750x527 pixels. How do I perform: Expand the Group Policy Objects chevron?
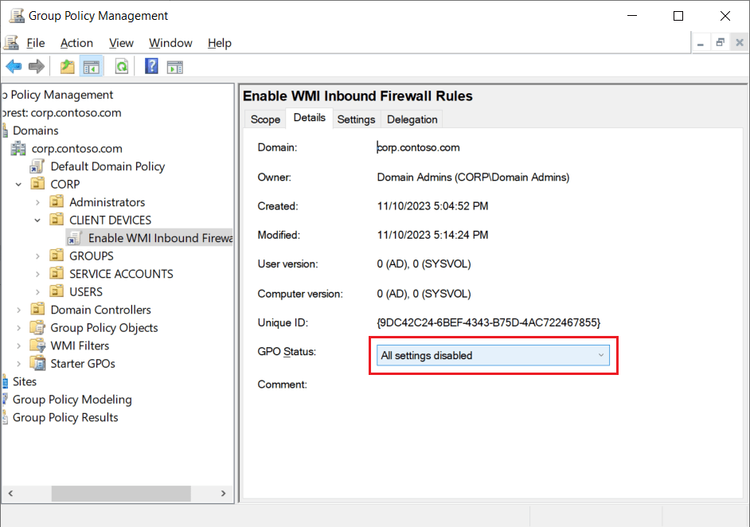tap(19, 328)
